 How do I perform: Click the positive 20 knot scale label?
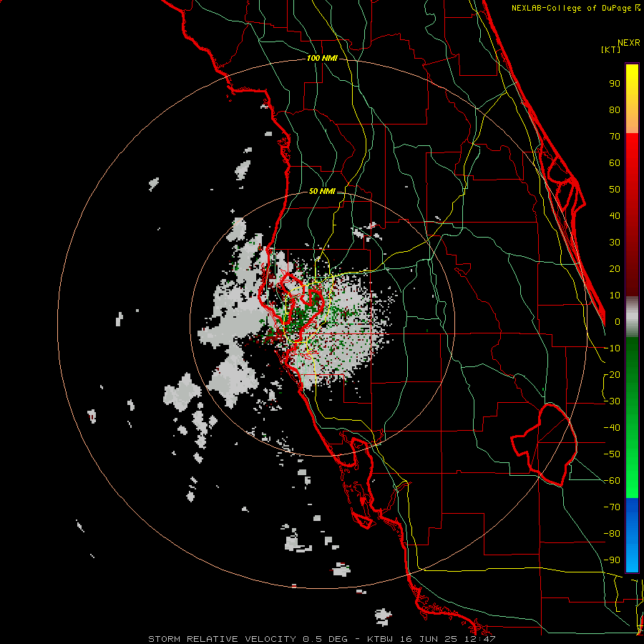[x=615, y=269]
